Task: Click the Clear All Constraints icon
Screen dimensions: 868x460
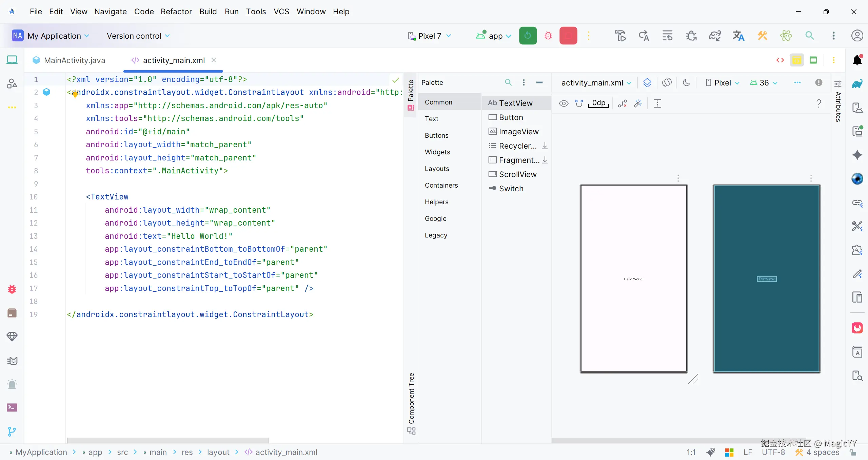Action: pos(622,103)
